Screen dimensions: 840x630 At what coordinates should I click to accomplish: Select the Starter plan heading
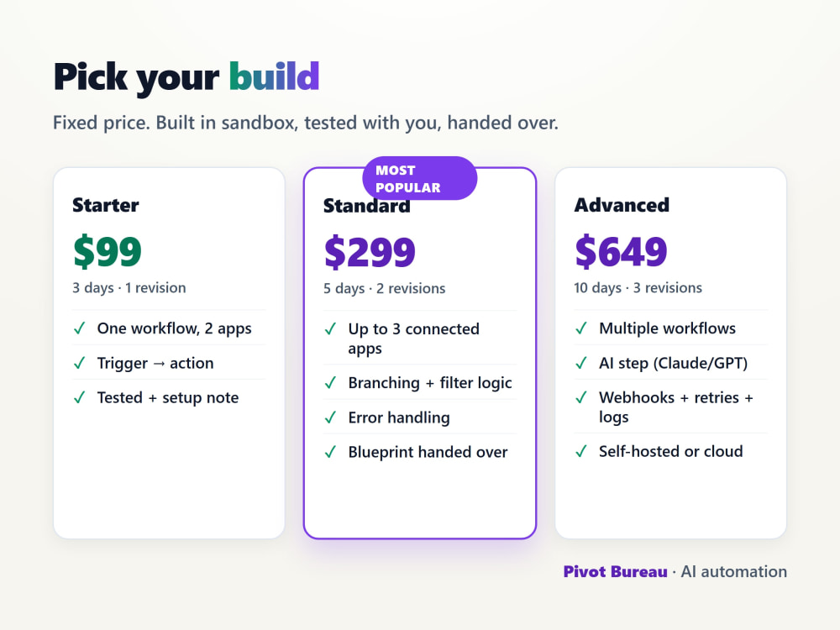click(106, 205)
